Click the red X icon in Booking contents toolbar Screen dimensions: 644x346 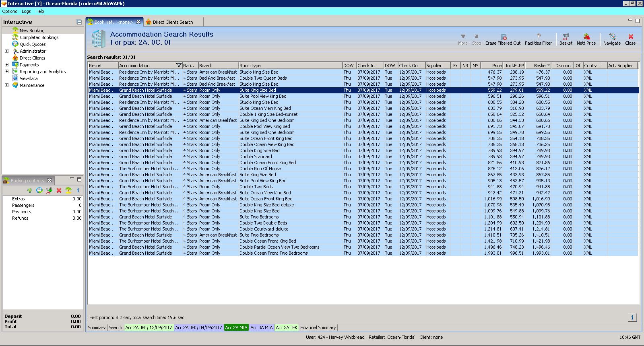click(59, 190)
